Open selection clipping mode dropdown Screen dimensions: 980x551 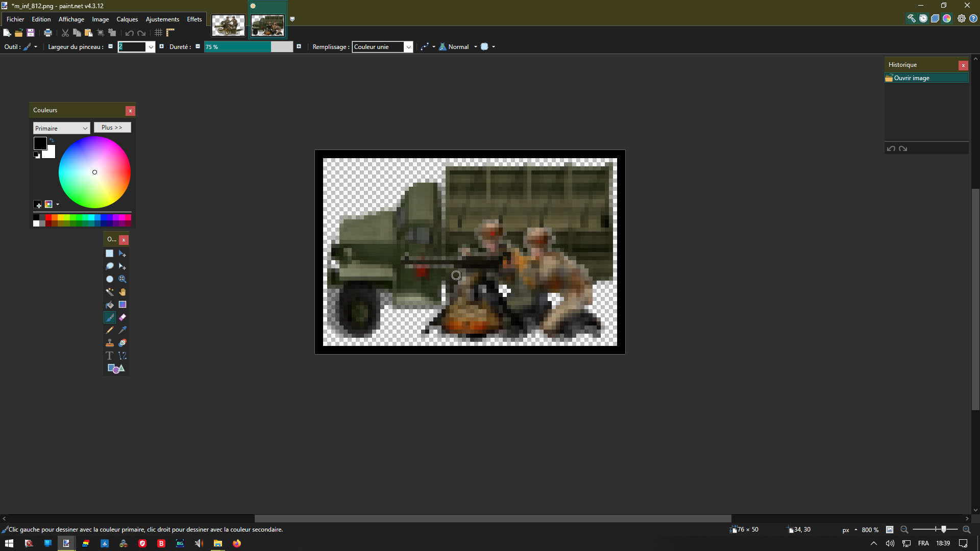488,46
